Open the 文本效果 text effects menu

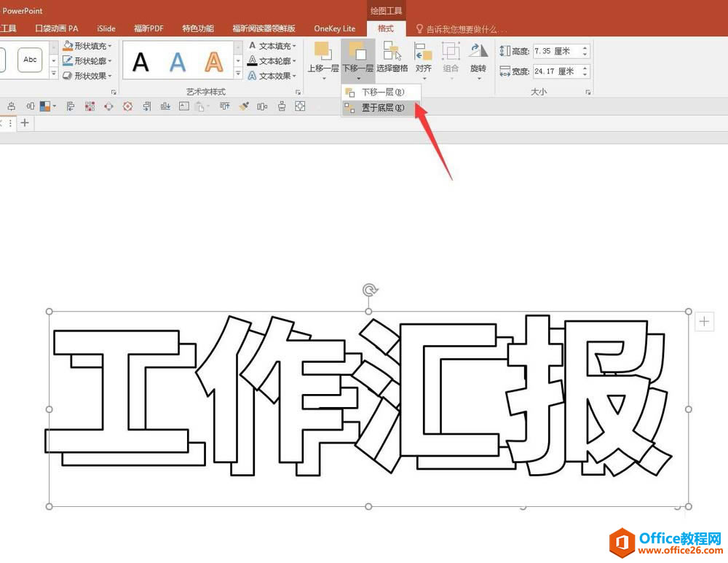[272, 75]
